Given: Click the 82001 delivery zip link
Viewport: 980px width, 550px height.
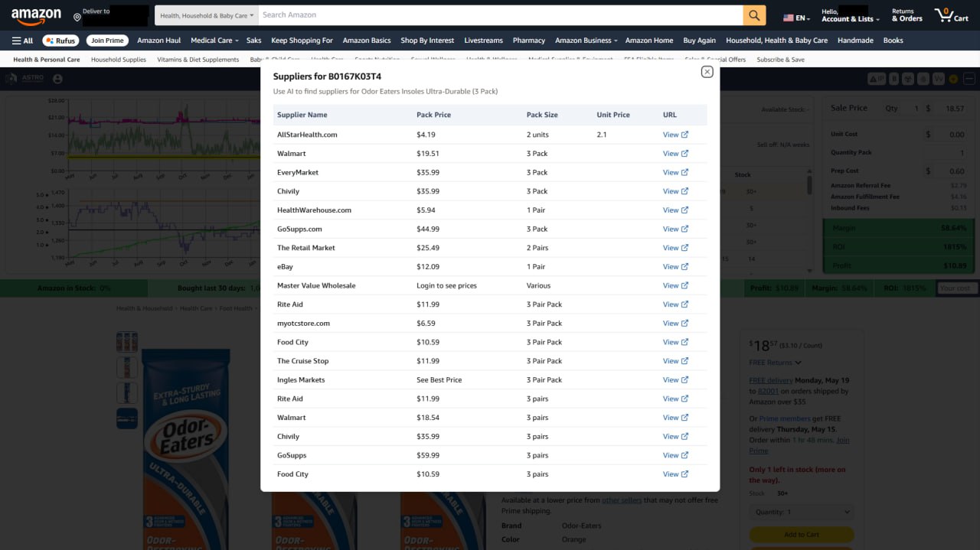Looking at the screenshot, I should point(766,391).
